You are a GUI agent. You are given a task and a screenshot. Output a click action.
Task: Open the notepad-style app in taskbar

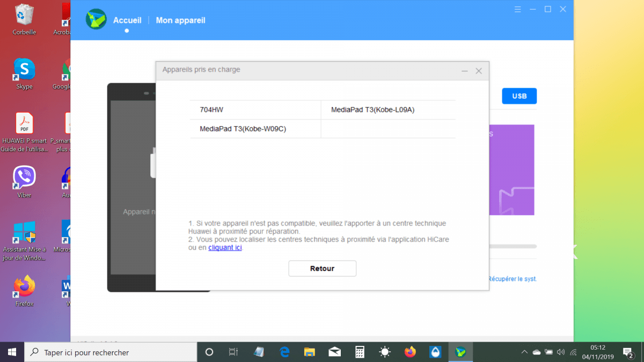pos(259,352)
